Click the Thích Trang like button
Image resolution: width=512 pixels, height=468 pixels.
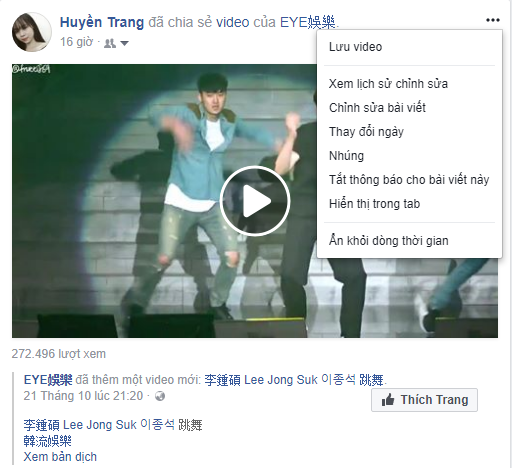click(x=424, y=400)
